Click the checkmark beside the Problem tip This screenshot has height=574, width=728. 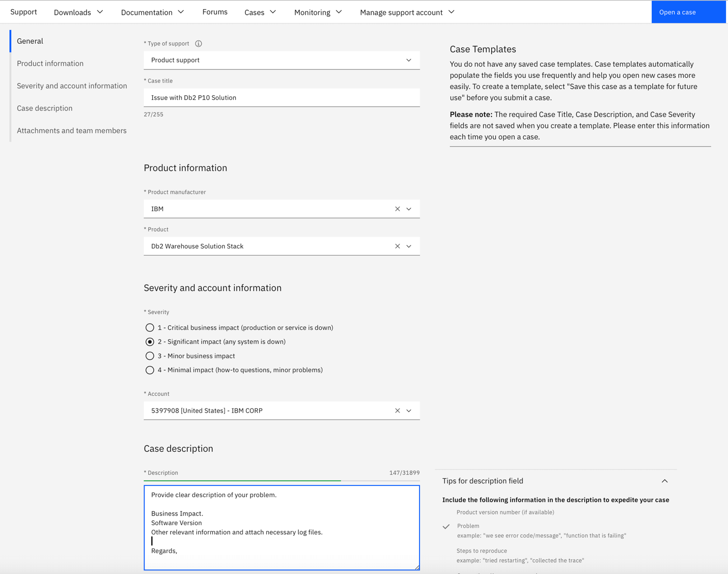click(x=446, y=527)
